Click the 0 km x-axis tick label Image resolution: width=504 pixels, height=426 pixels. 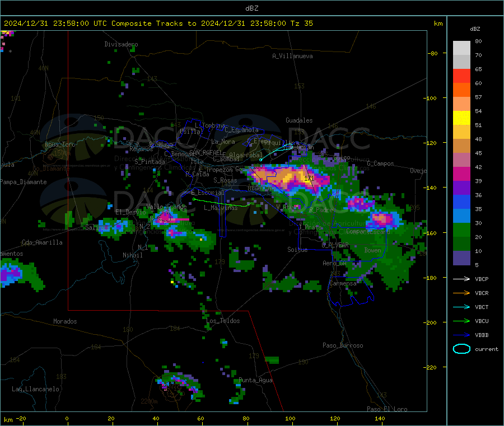tap(67, 418)
